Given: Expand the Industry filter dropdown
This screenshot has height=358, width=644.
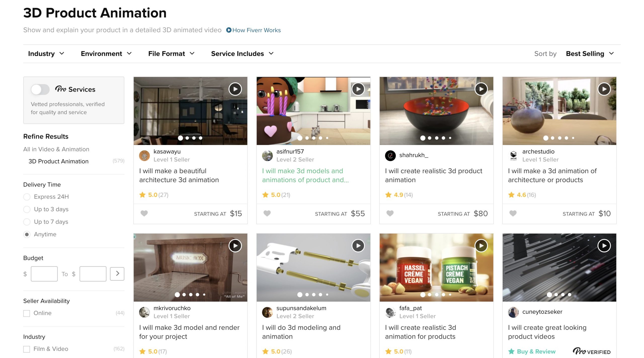Looking at the screenshot, I should click(x=46, y=54).
